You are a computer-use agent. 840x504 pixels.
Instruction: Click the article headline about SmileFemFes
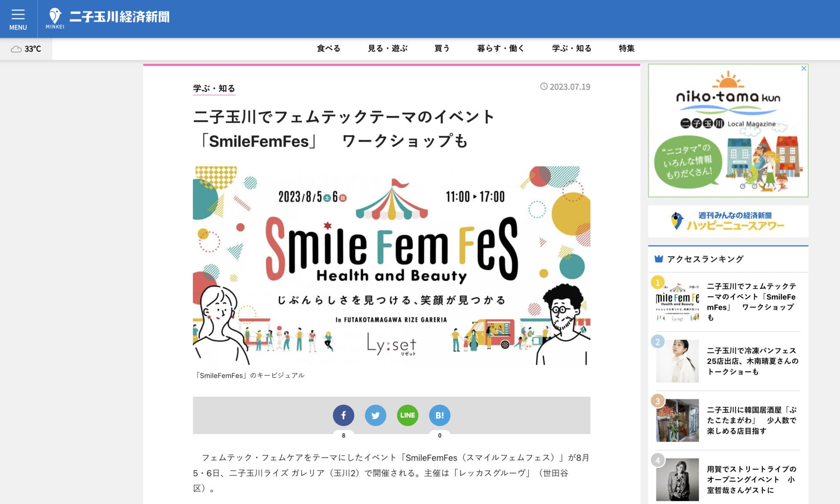tap(344, 128)
